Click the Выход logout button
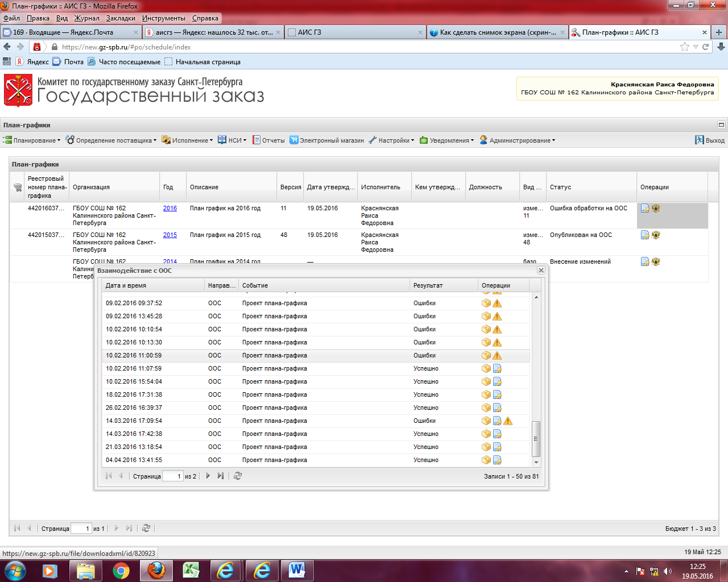Viewport: 728px width, 582px height. click(x=710, y=140)
